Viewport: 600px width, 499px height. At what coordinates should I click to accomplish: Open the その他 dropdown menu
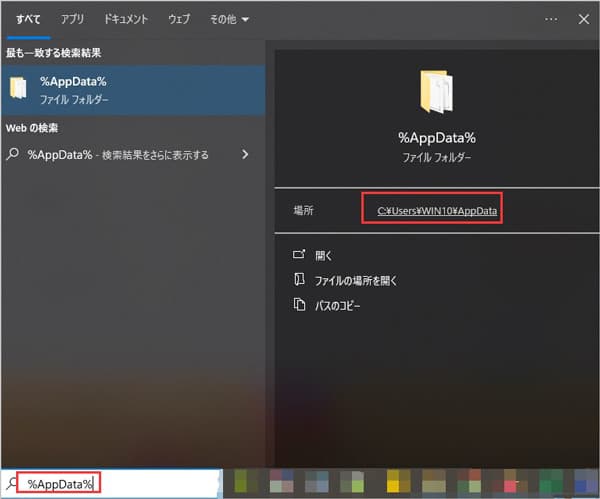coord(229,19)
